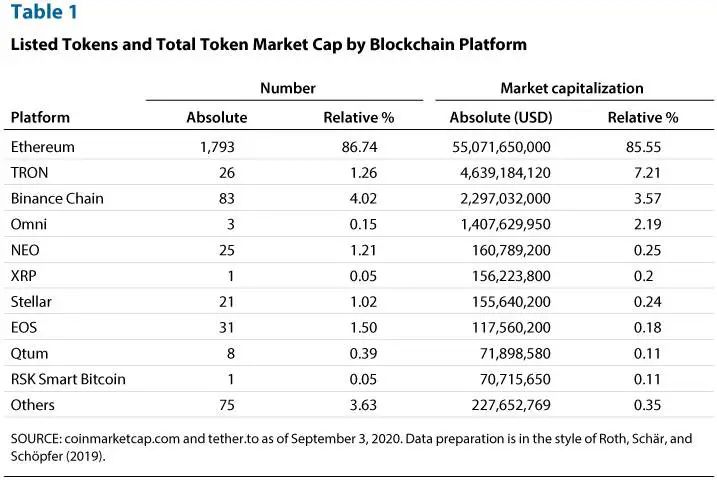Click the Number group header
The image size is (717, 480).
click(287, 88)
